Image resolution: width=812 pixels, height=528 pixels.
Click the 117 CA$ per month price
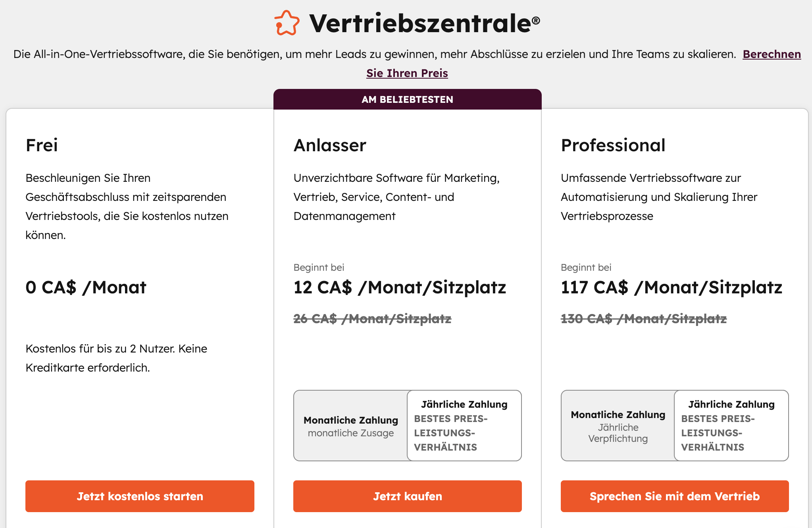670,287
